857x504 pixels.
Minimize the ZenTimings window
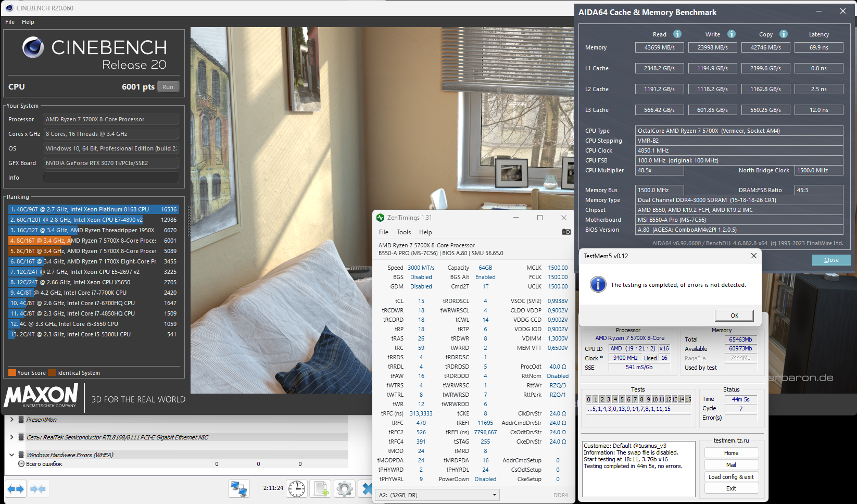coord(516,218)
